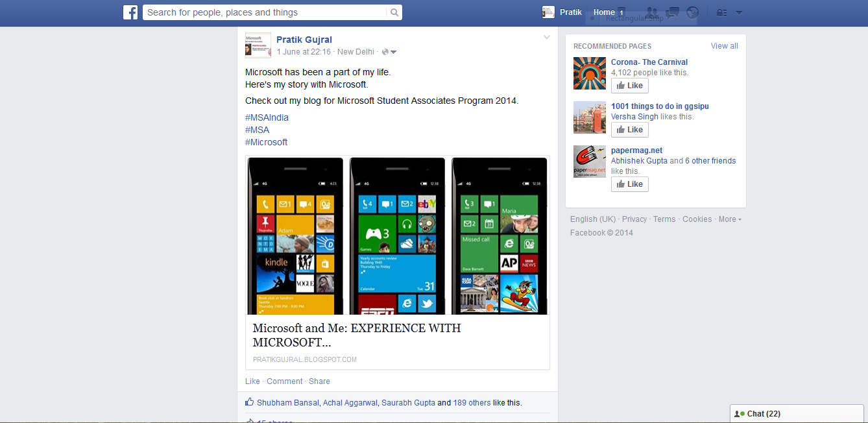Open Pratik profile link in top bar
Screen dimensions: 868x423
[x=571, y=12]
